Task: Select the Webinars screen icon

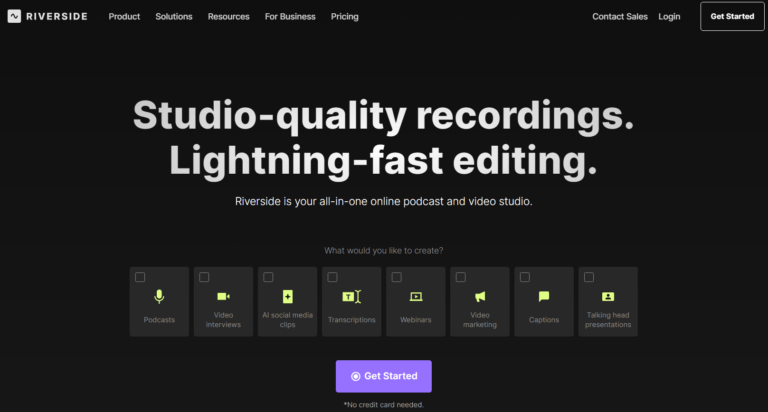Action: click(416, 296)
